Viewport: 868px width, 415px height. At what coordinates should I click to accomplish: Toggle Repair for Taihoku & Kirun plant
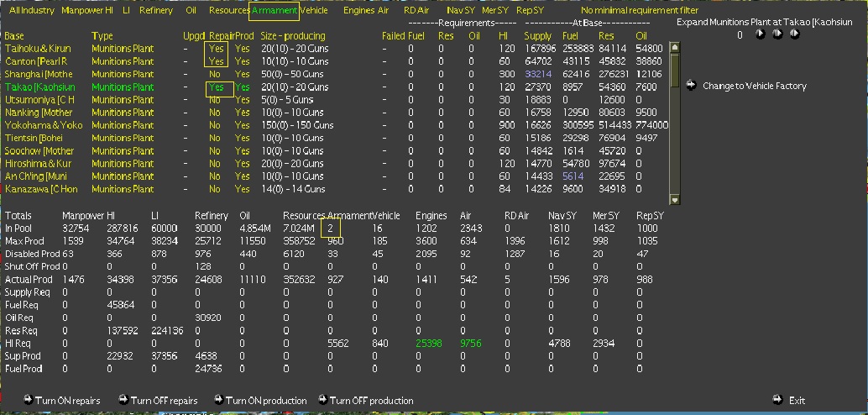[x=216, y=49]
